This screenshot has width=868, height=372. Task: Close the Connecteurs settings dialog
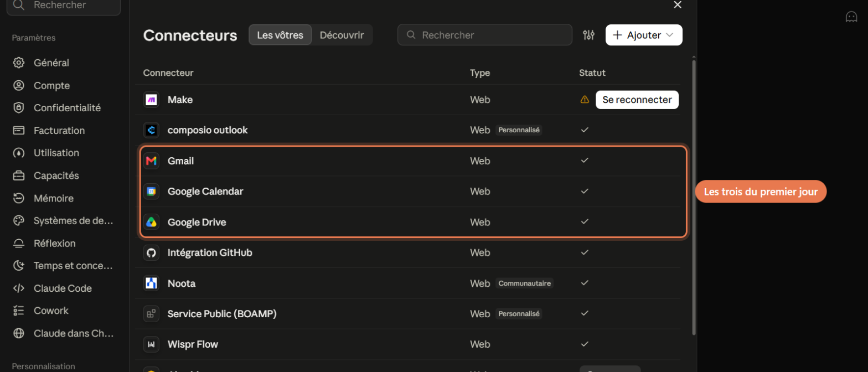[677, 5]
